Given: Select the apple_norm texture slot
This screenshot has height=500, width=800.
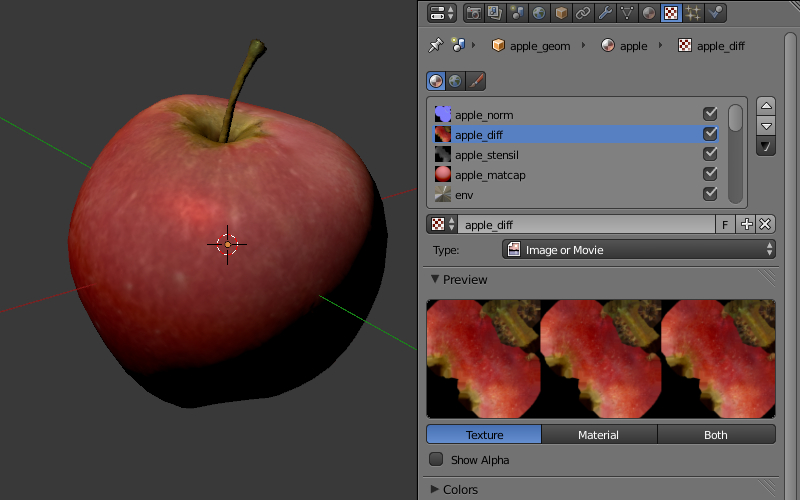Looking at the screenshot, I should (x=576, y=114).
